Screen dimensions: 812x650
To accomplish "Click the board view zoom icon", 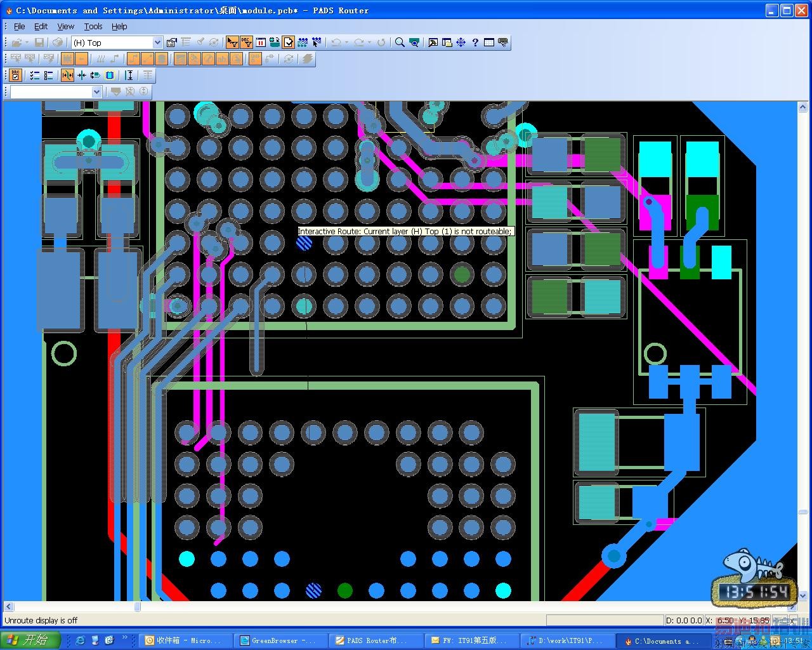I will 414,43.
